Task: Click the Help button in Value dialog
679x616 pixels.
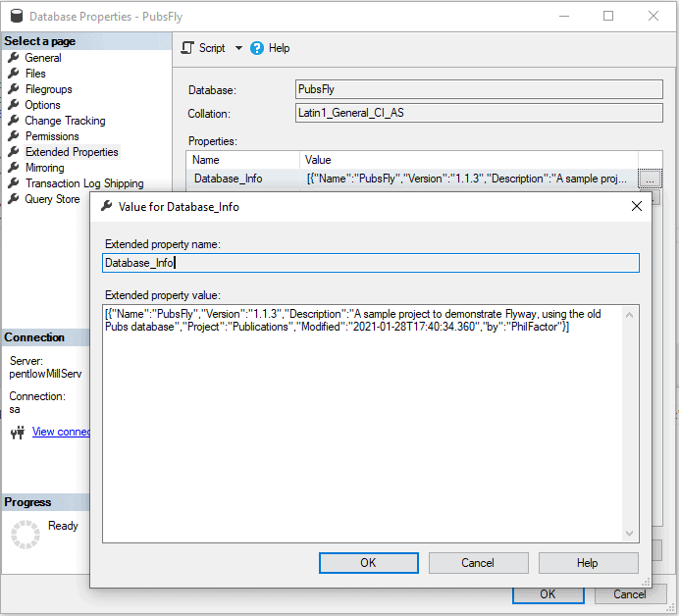Action: [588, 563]
